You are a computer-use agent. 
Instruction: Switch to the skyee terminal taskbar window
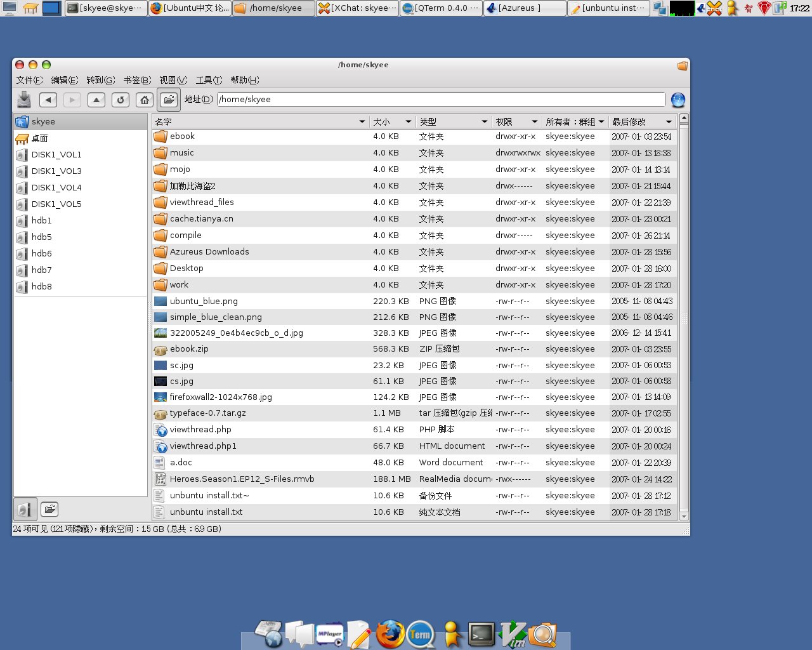click(106, 8)
